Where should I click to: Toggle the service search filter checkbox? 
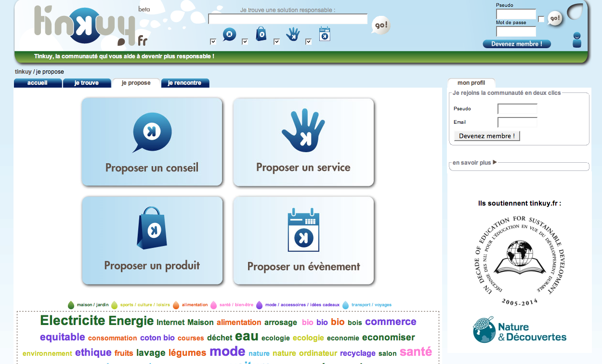coord(277,42)
